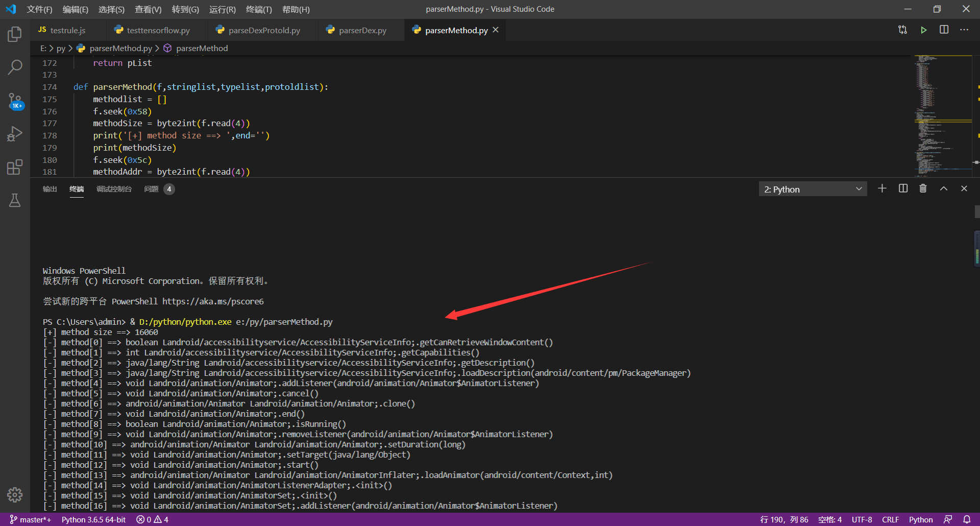The width and height of the screenshot is (980, 526).
Task: Close the parserMethod.py editor tab
Action: [496, 30]
